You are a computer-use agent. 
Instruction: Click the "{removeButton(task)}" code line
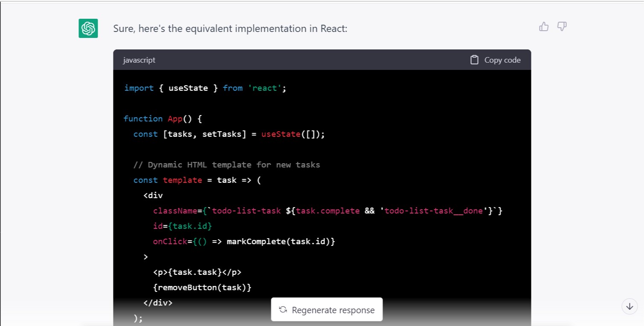click(x=202, y=288)
